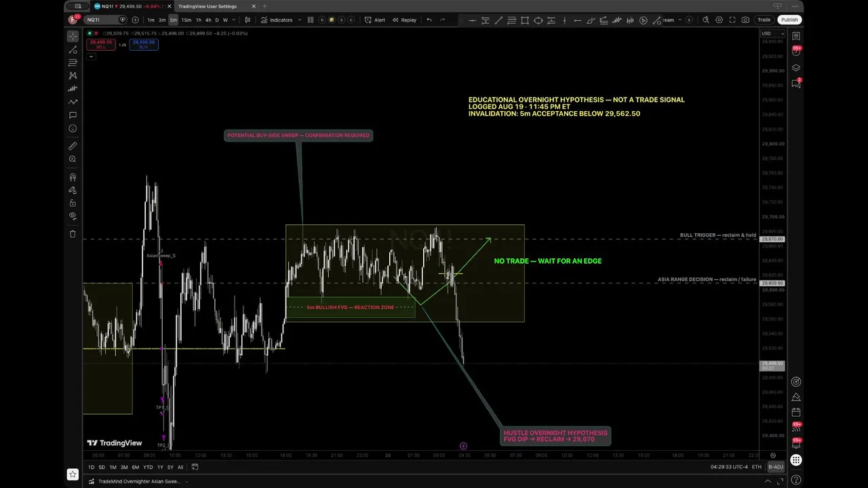Open the alerts panel with 99+ badge
The width and height of the screenshot is (868, 488).
(x=796, y=52)
